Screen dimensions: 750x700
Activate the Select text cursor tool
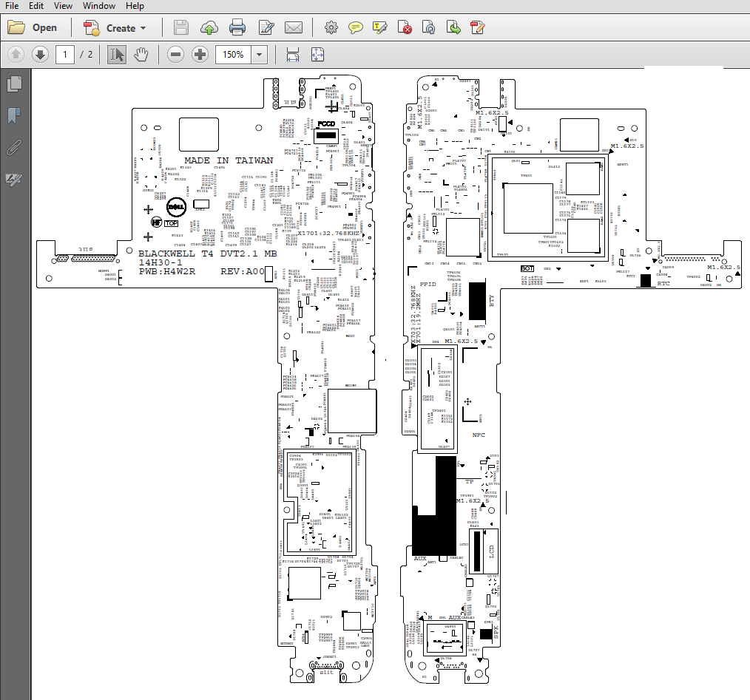click(116, 55)
